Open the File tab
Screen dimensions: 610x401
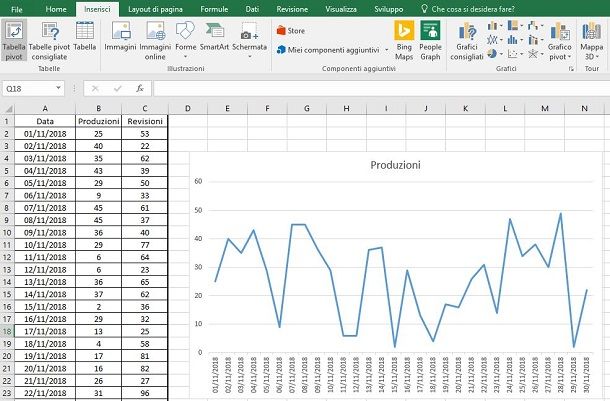coord(17,9)
